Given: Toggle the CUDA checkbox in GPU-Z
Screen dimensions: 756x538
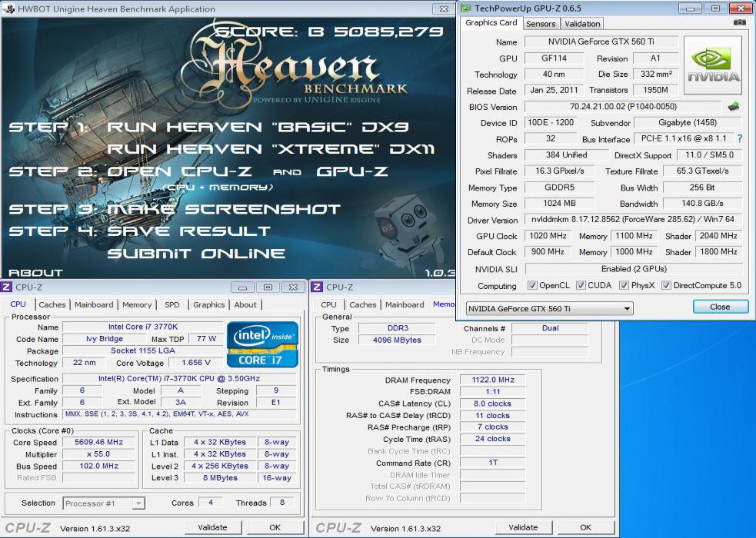Looking at the screenshot, I should [581, 285].
